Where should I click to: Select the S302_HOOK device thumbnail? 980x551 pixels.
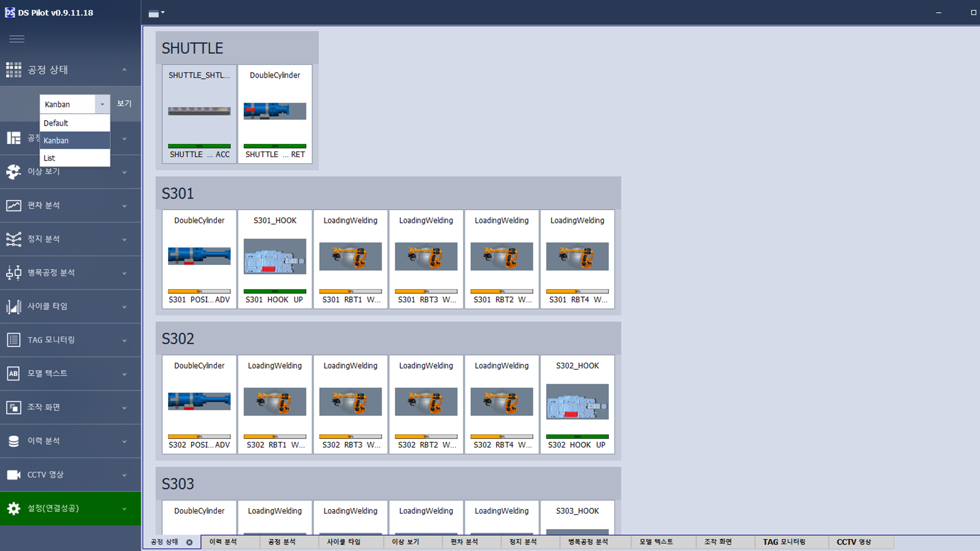(x=577, y=402)
